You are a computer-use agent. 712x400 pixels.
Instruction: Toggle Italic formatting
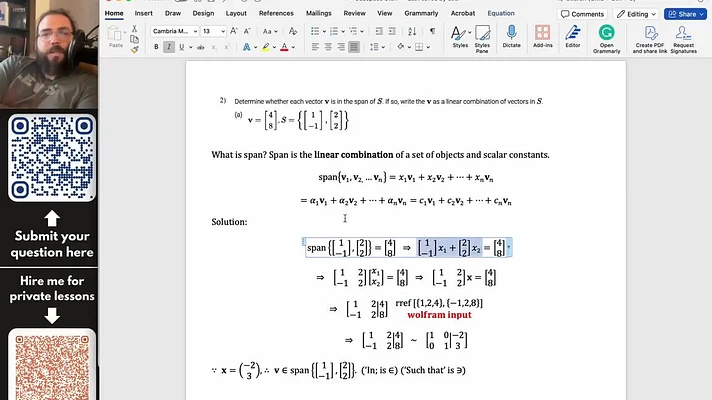(x=169, y=47)
